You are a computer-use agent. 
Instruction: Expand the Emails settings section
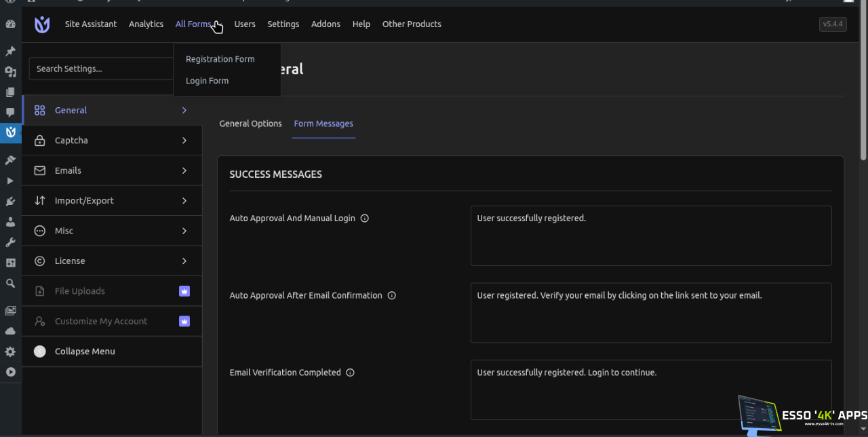point(112,170)
